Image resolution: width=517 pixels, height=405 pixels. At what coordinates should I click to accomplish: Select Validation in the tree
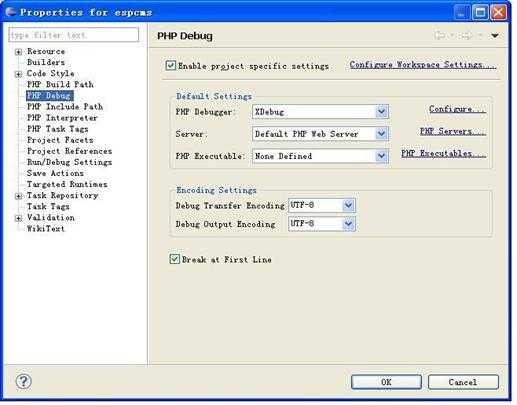pyautogui.click(x=51, y=218)
